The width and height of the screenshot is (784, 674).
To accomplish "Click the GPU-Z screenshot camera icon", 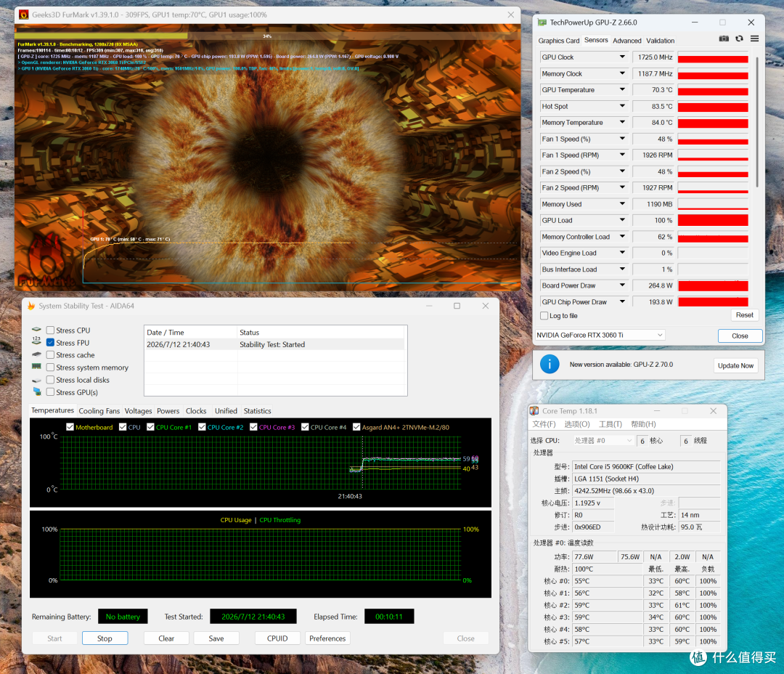I will [724, 38].
